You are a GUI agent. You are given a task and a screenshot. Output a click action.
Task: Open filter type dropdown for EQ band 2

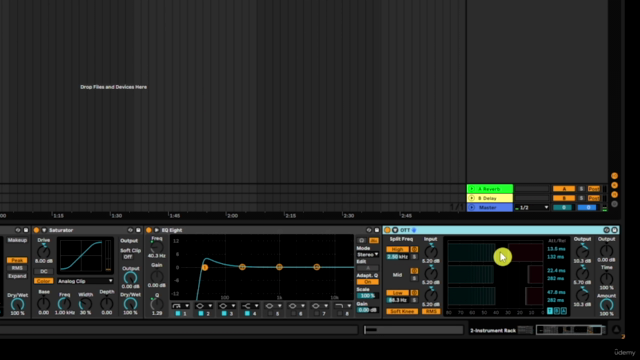coord(204,306)
